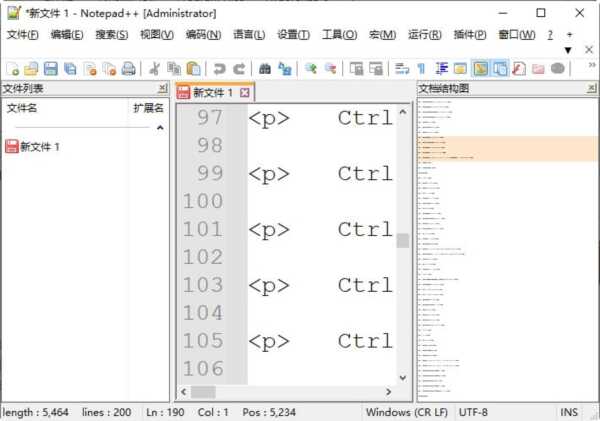
Task: Click the Open file folder icon
Action: [31, 69]
